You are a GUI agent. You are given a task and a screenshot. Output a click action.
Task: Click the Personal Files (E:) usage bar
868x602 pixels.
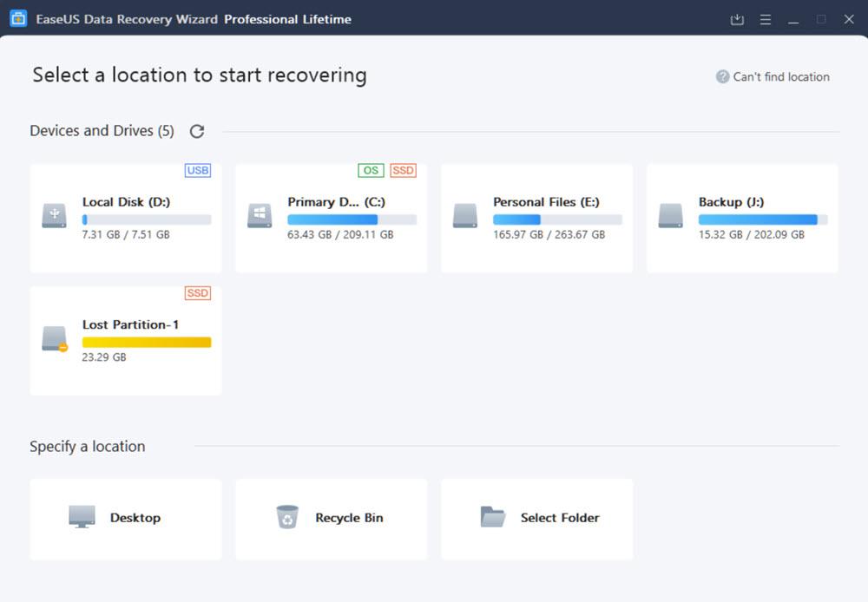[x=557, y=219]
